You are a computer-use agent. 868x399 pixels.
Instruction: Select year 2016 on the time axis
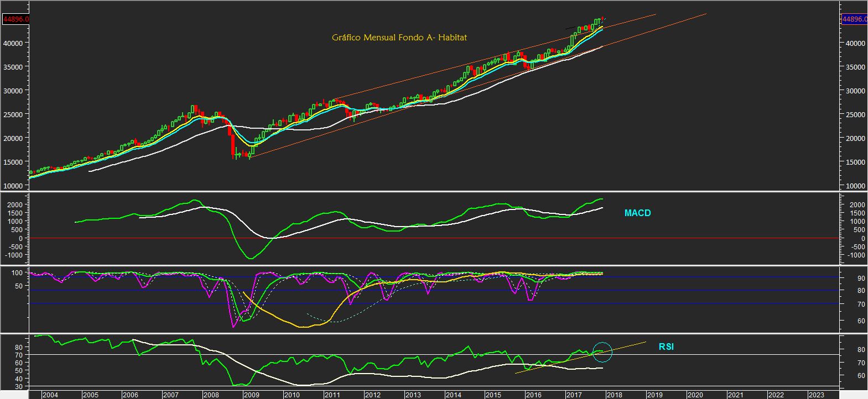(x=534, y=395)
